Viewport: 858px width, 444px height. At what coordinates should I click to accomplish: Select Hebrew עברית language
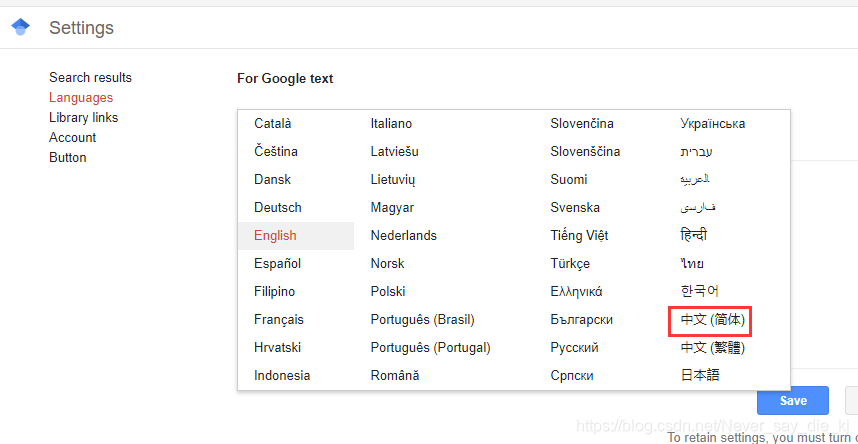pos(696,152)
